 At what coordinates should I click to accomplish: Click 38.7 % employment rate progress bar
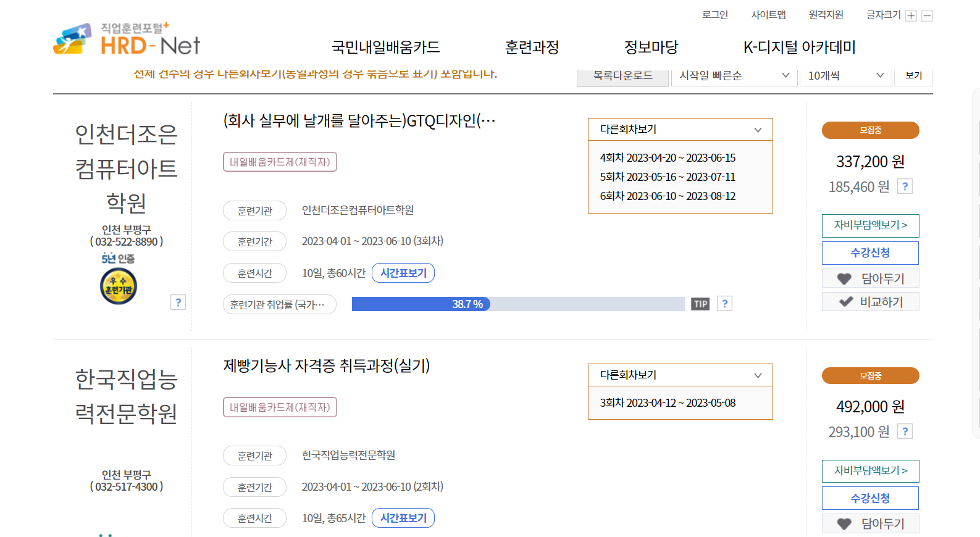click(518, 304)
